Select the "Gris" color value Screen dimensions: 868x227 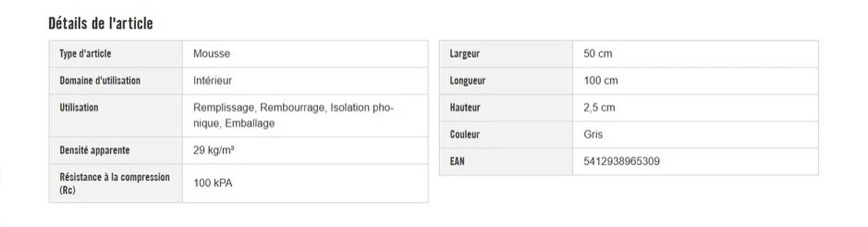[593, 135]
